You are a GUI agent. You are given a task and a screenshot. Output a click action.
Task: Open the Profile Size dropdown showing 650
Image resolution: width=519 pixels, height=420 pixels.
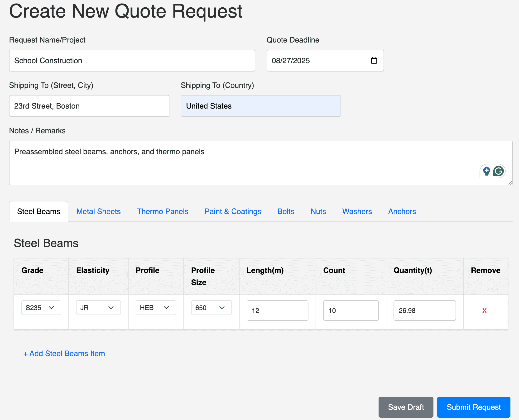(x=211, y=307)
